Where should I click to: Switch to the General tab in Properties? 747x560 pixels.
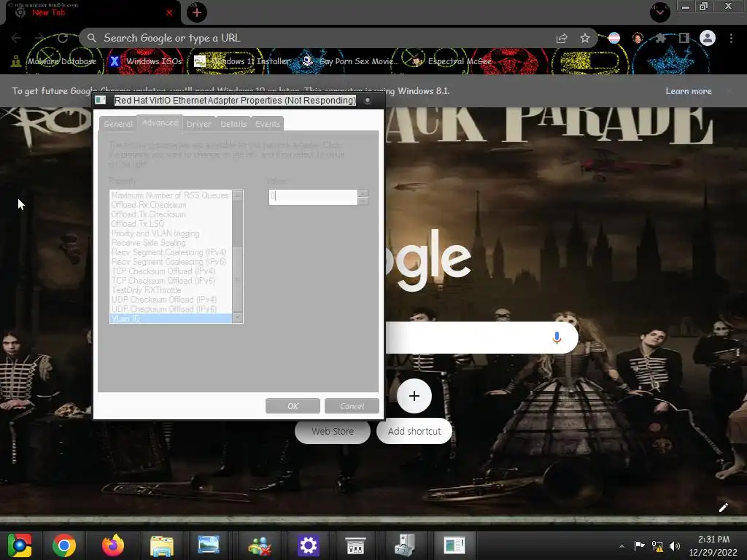coord(117,124)
